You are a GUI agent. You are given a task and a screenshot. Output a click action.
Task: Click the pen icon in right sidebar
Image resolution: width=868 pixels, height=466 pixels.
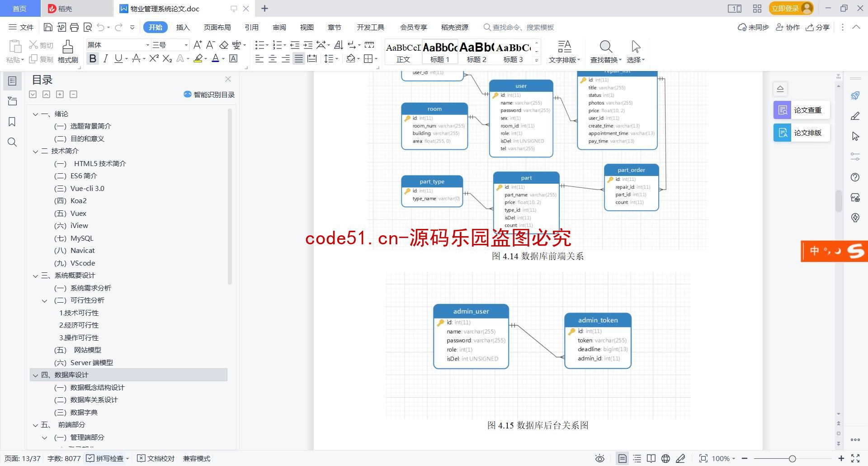tap(855, 116)
